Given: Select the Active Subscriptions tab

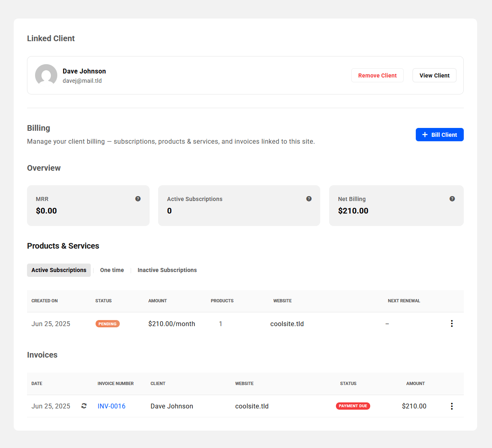Looking at the screenshot, I should 58,270.
